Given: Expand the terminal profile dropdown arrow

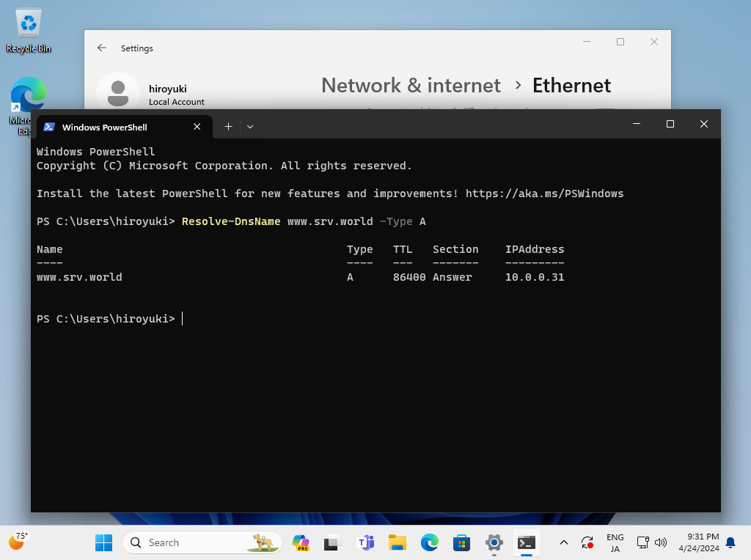Looking at the screenshot, I should tap(250, 127).
